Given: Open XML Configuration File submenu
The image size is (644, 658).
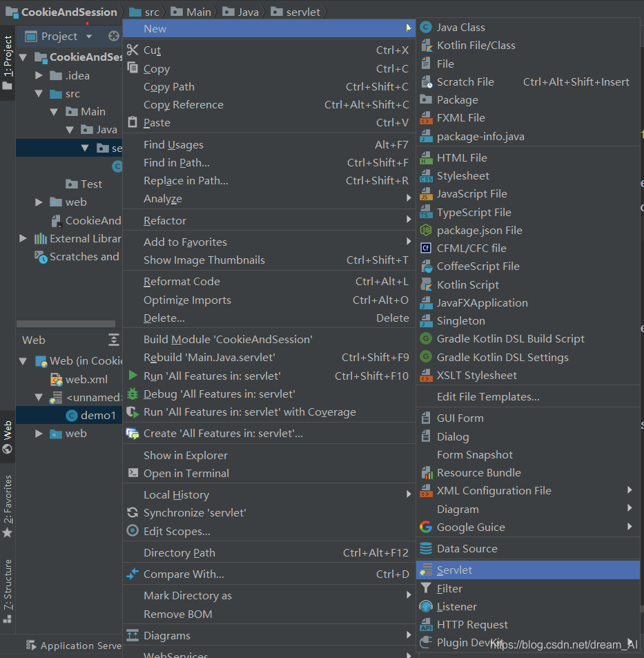Looking at the screenshot, I should (x=528, y=490).
